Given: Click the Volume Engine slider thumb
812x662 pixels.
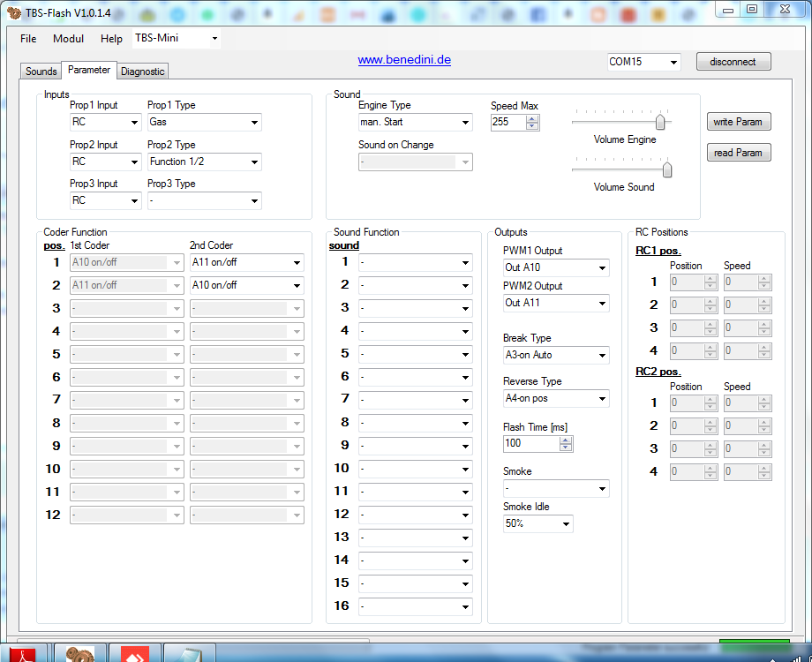Looking at the screenshot, I should tap(659, 123).
